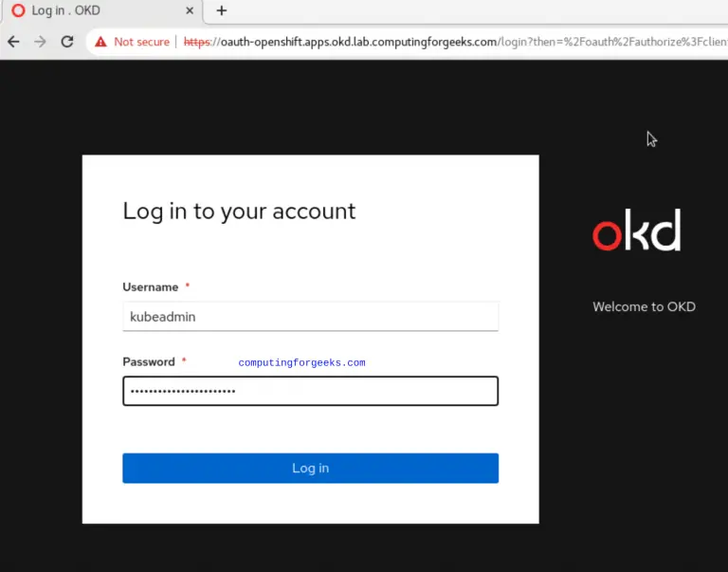Click the red warning triangle icon
The image size is (728, 572).
(100, 42)
